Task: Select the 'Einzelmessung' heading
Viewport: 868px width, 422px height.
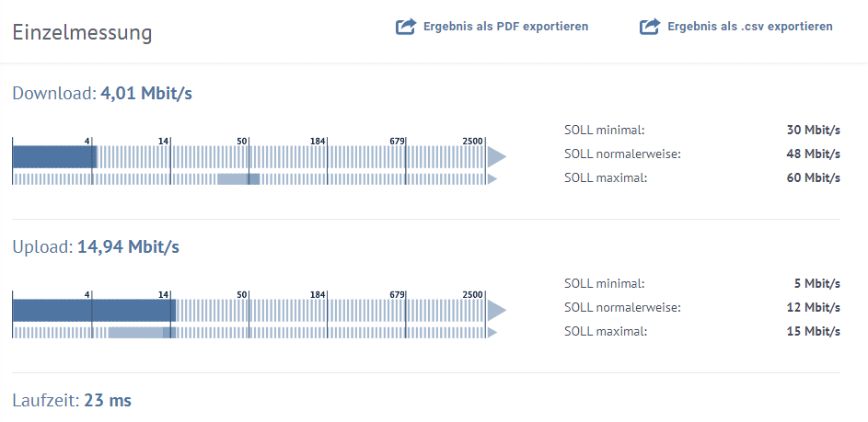Action: (82, 33)
